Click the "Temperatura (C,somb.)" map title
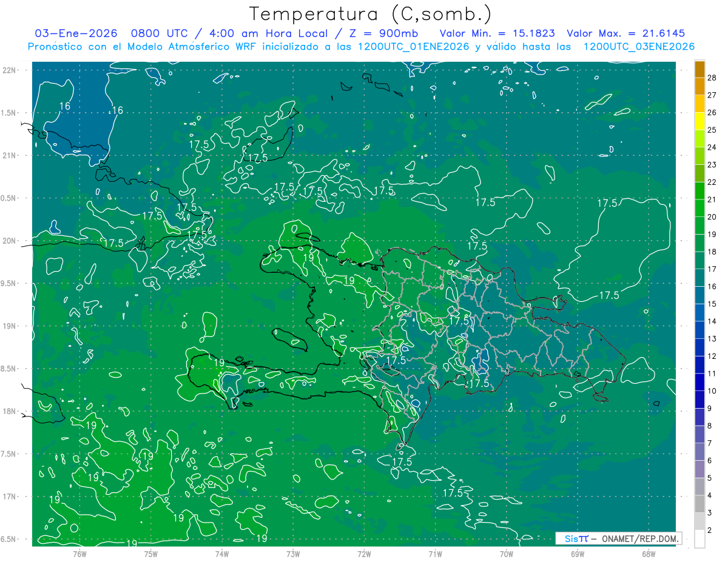The image size is (728, 562). pos(370,14)
